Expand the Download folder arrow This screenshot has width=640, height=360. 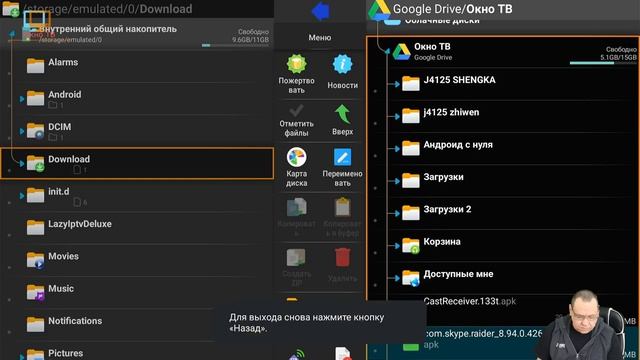click(22, 163)
